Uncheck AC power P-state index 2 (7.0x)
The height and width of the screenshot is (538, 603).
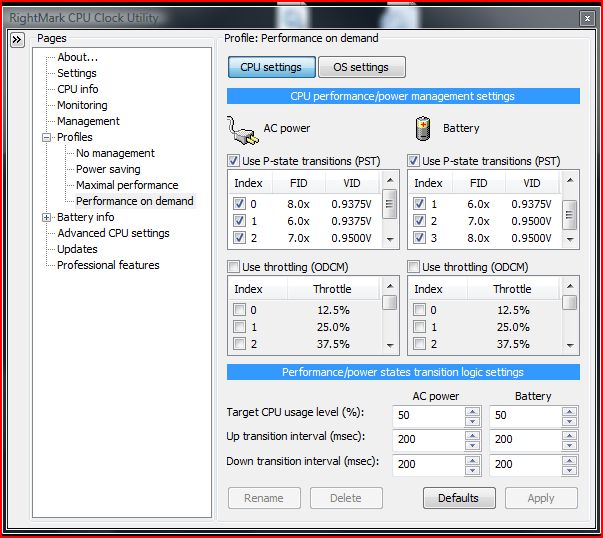pyautogui.click(x=239, y=238)
